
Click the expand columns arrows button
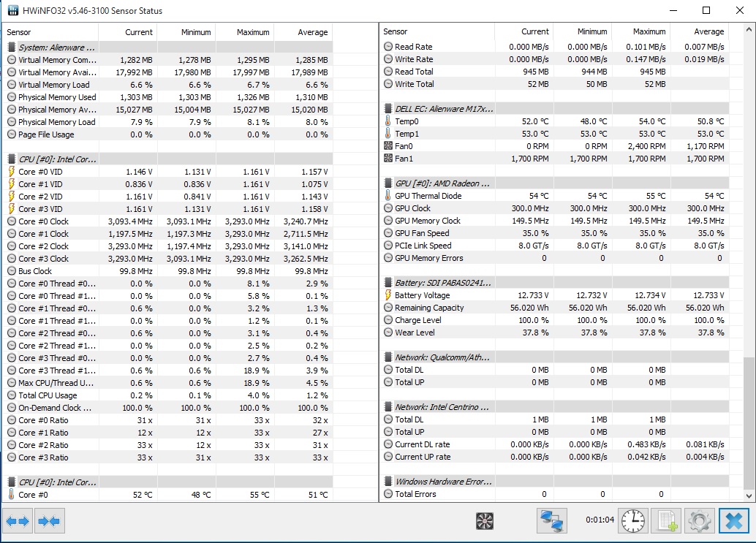(18, 521)
